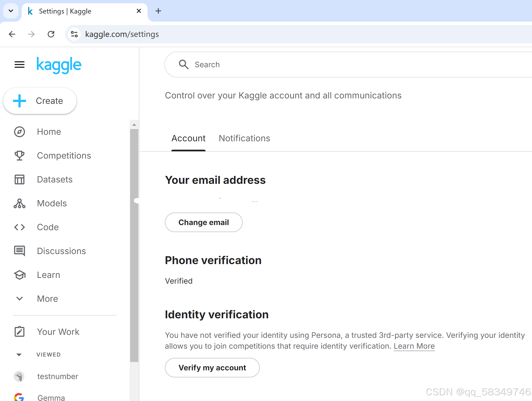Image resolution: width=532 pixels, height=401 pixels.
Task: Click the Competitions trophy icon
Action: pyautogui.click(x=20, y=156)
